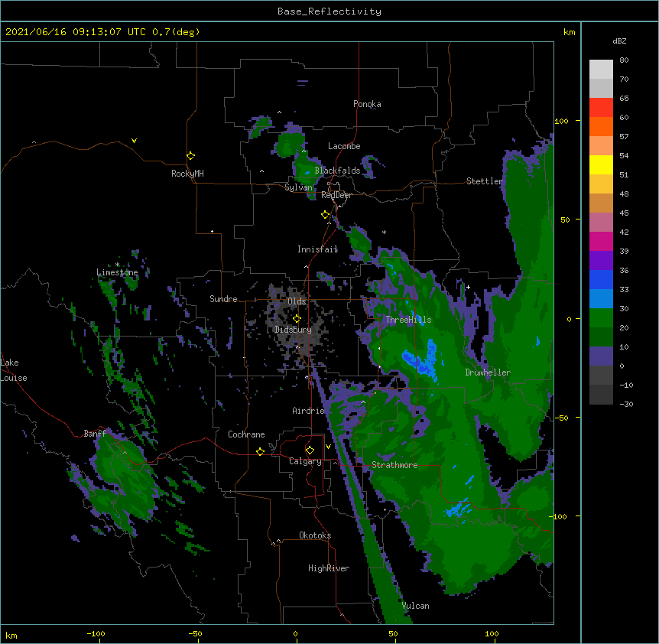Click the Strathmore town label
The image size is (659, 644).
point(394,465)
